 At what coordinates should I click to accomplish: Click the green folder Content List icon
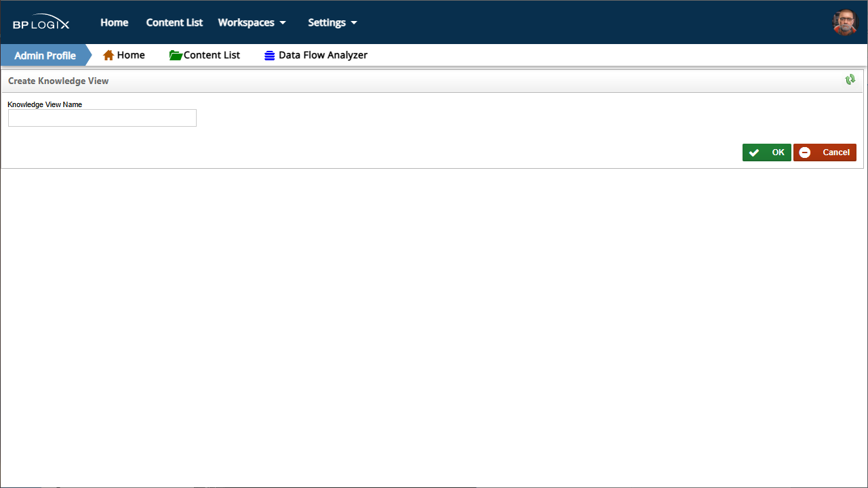point(176,56)
